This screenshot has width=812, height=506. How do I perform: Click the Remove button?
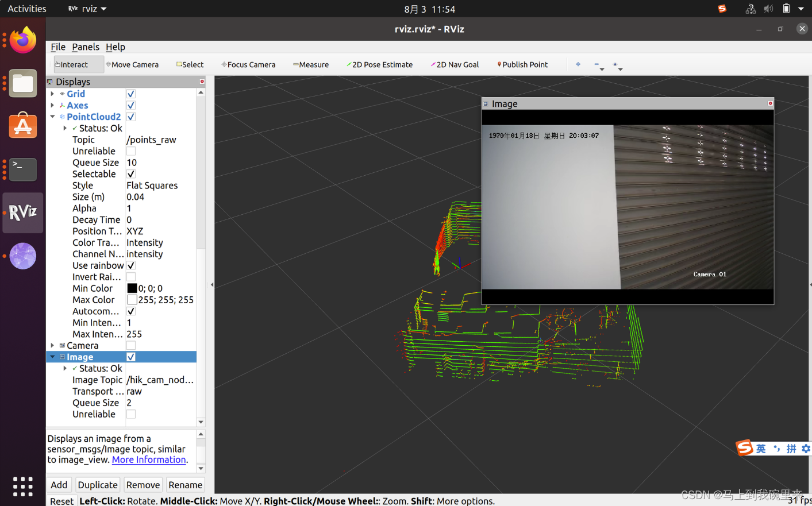143,485
